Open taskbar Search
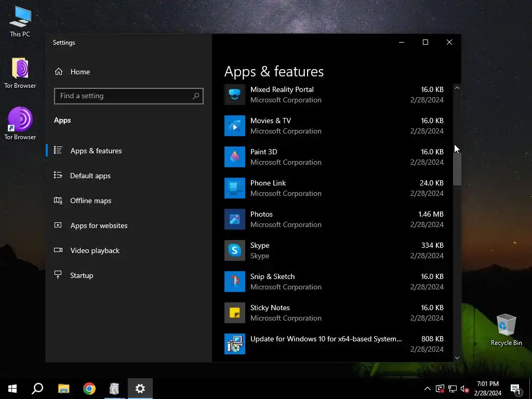Image resolution: width=532 pixels, height=399 pixels. [x=37, y=389]
